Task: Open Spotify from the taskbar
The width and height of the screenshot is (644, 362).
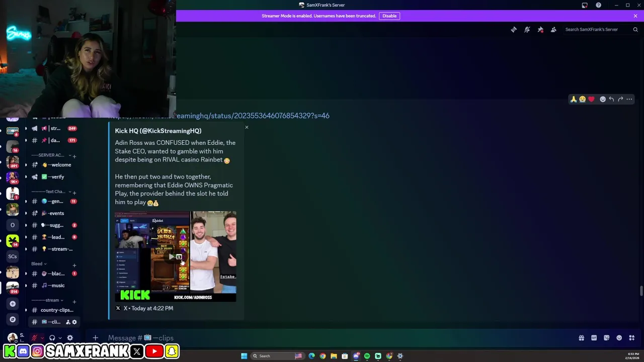Action: click(367, 356)
